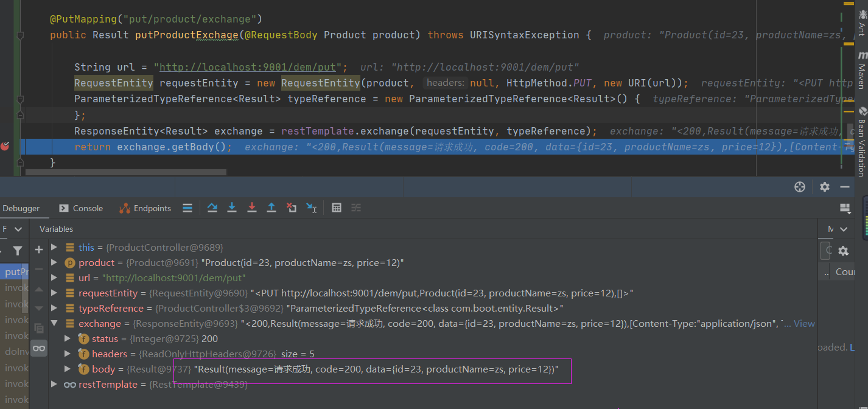Add a new watch with plus icon
Screen dimensions: 868x409
tap(38, 250)
